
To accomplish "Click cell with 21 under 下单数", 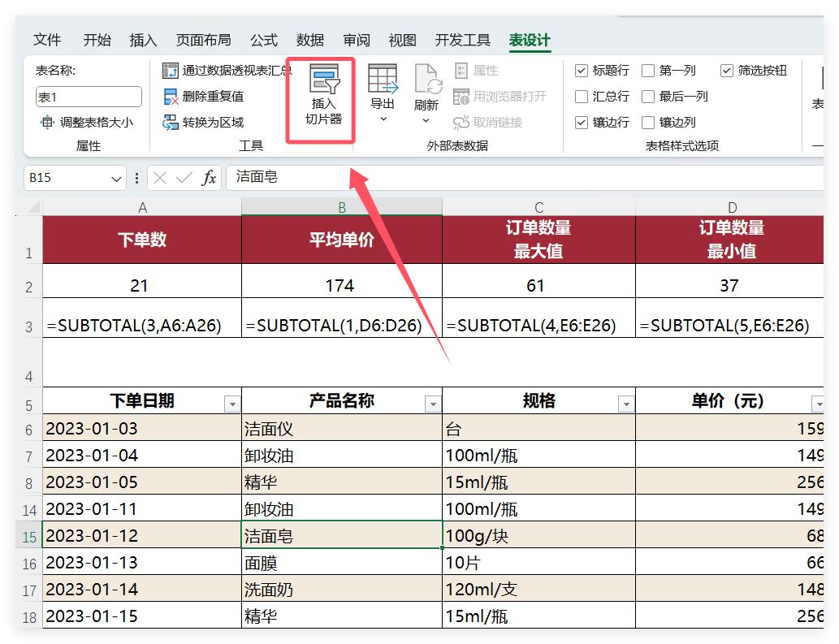I will click(x=142, y=281).
